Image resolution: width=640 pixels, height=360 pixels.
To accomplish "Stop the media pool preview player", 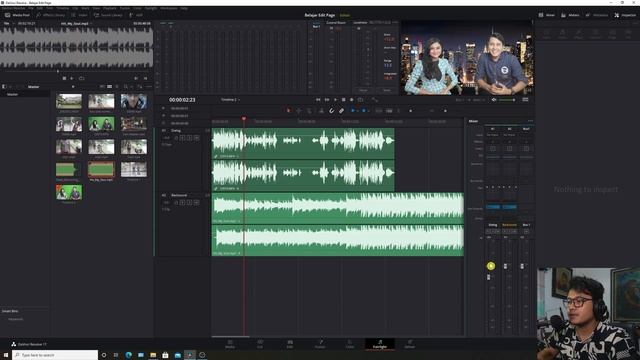I will click(64, 78).
